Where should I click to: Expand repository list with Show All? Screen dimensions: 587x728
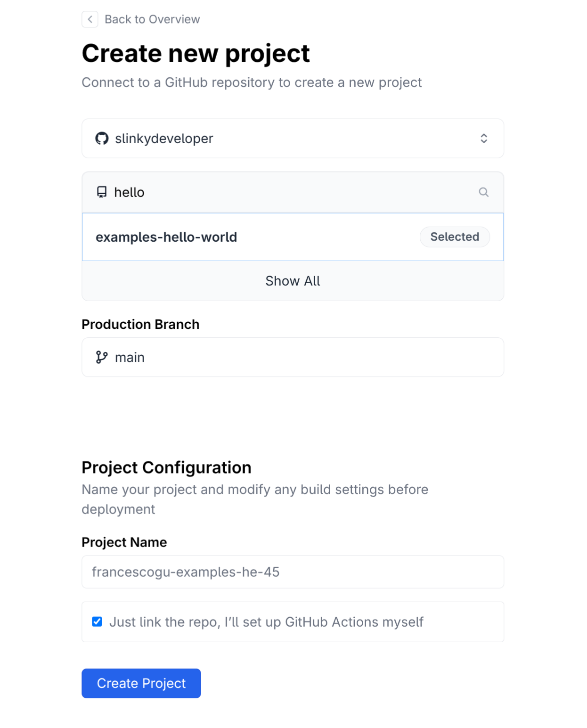tap(293, 281)
